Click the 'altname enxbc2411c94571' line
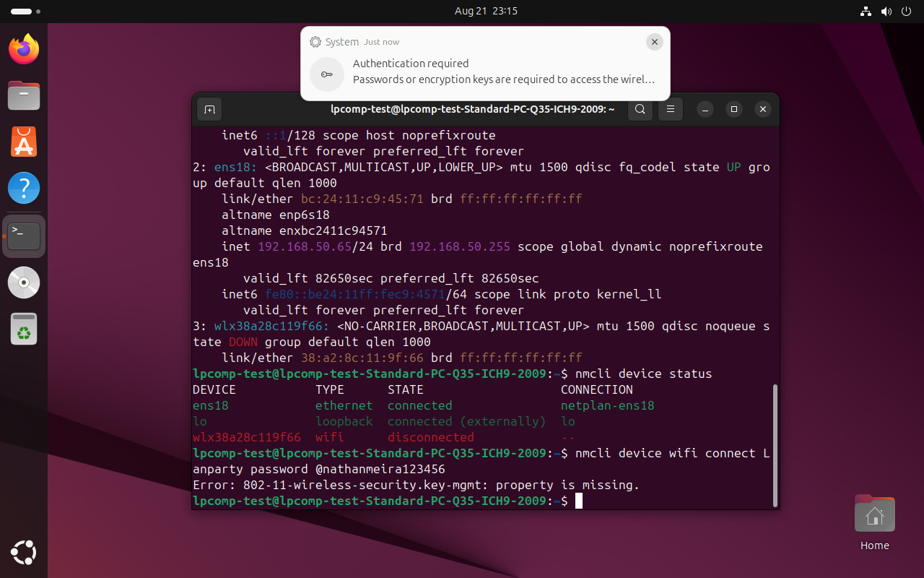This screenshot has width=924, height=578. click(304, 230)
